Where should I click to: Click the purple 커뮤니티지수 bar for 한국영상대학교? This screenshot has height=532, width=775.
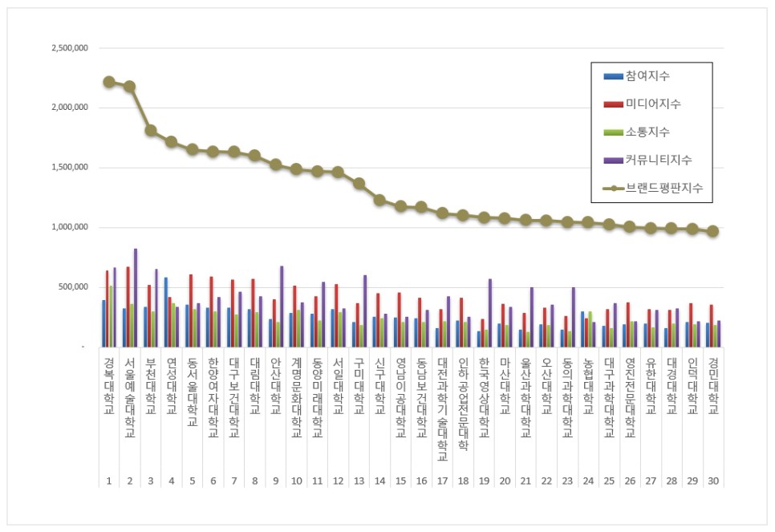point(490,313)
